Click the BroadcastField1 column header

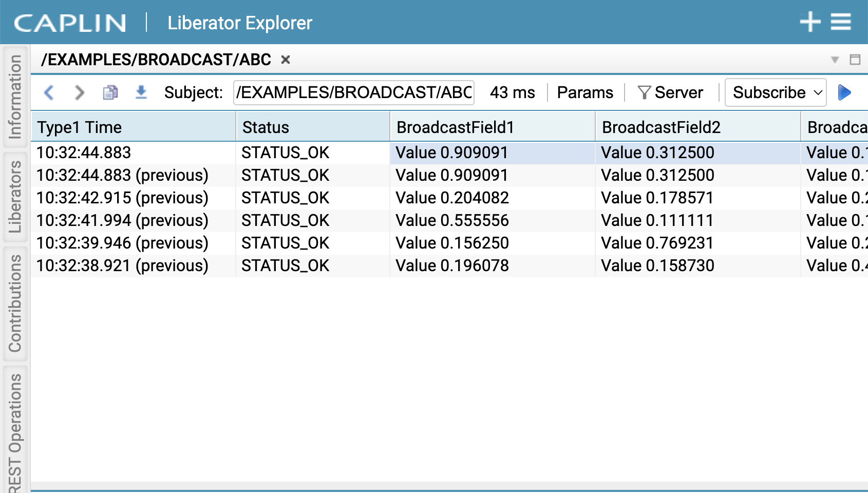[493, 127]
